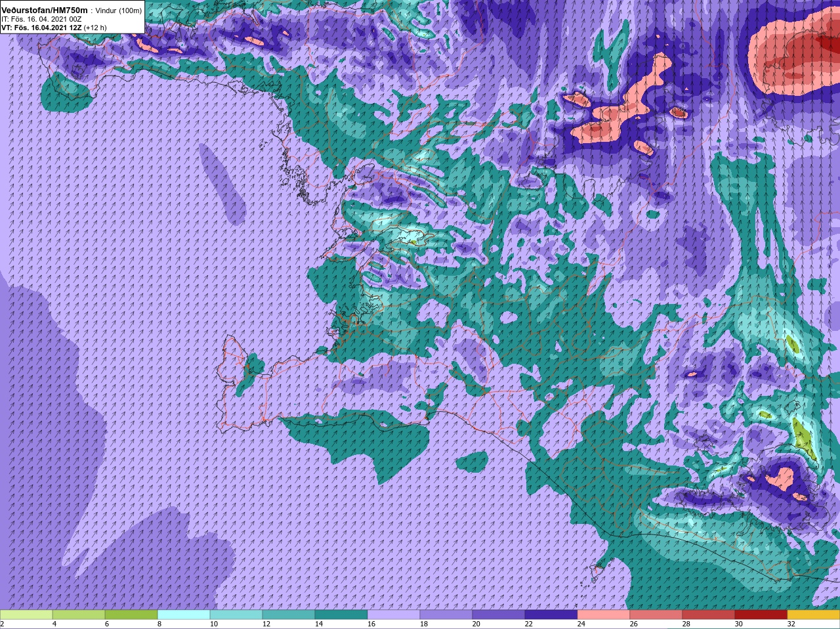Viewport: 840px width, 629px height.
Task: Select dark red legend swatch between 30 and 32
Action: coord(761,615)
